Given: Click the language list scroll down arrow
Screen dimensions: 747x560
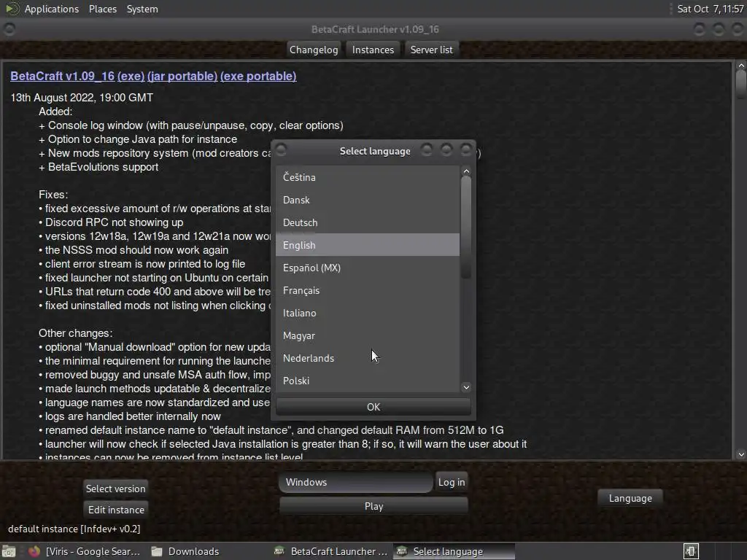Looking at the screenshot, I should (x=466, y=387).
